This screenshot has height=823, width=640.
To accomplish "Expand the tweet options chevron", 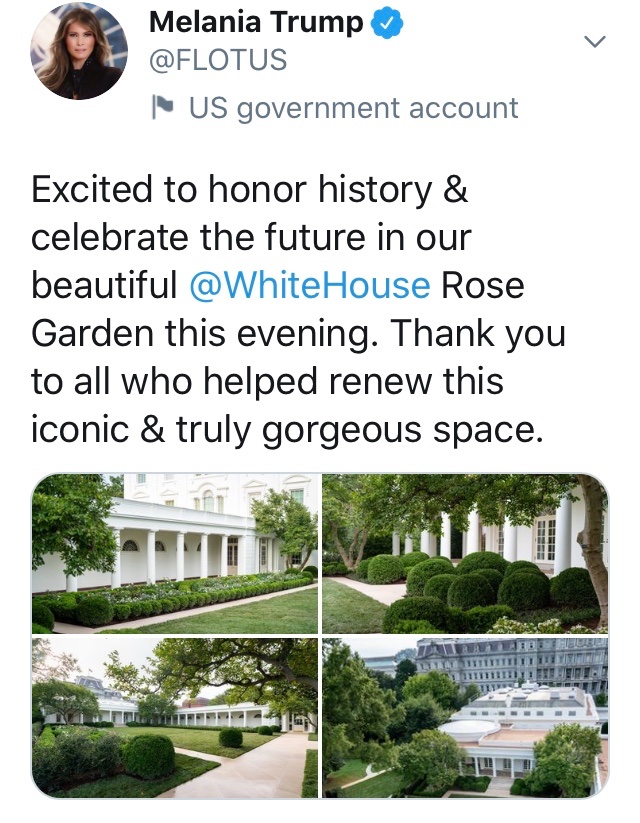I will pyautogui.click(x=595, y=42).
